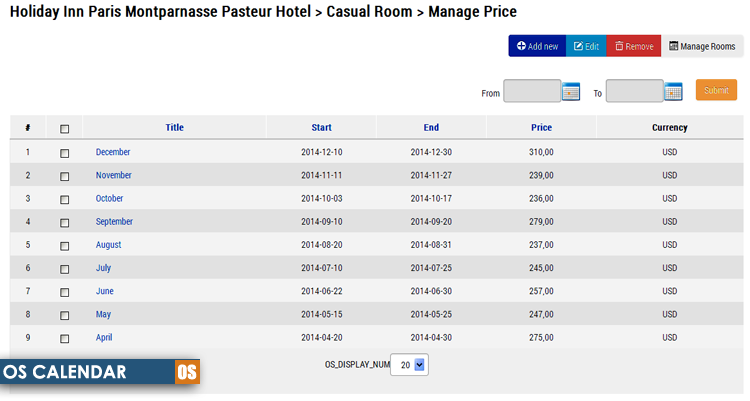
Task: Click the OS CALENDAR banner text
Action: coord(65,372)
